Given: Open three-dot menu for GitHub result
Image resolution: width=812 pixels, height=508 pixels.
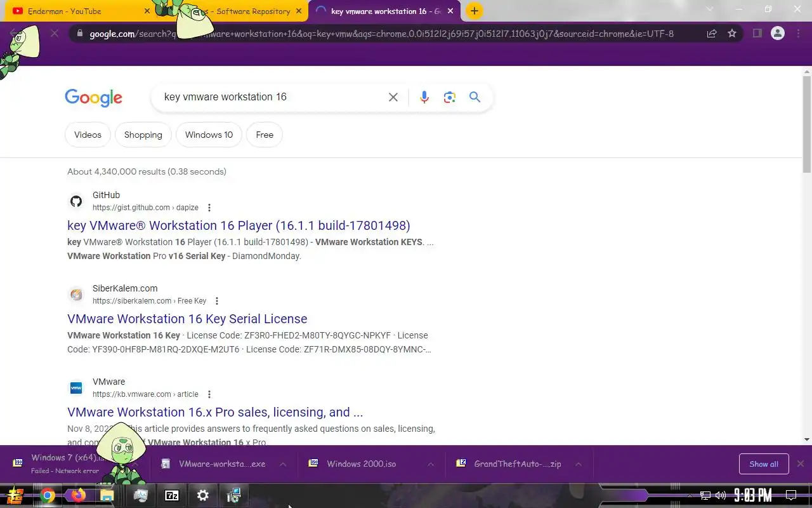Looking at the screenshot, I should (x=209, y=208).
